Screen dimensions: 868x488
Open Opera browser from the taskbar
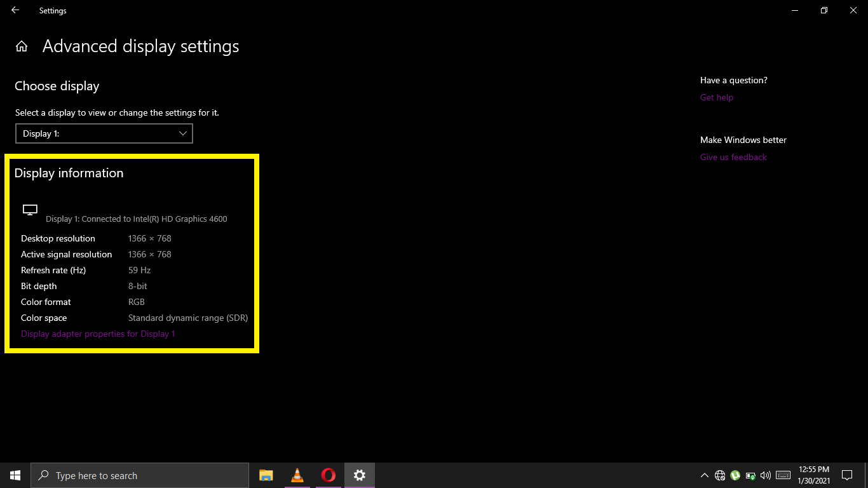click(x=329, y=475)
